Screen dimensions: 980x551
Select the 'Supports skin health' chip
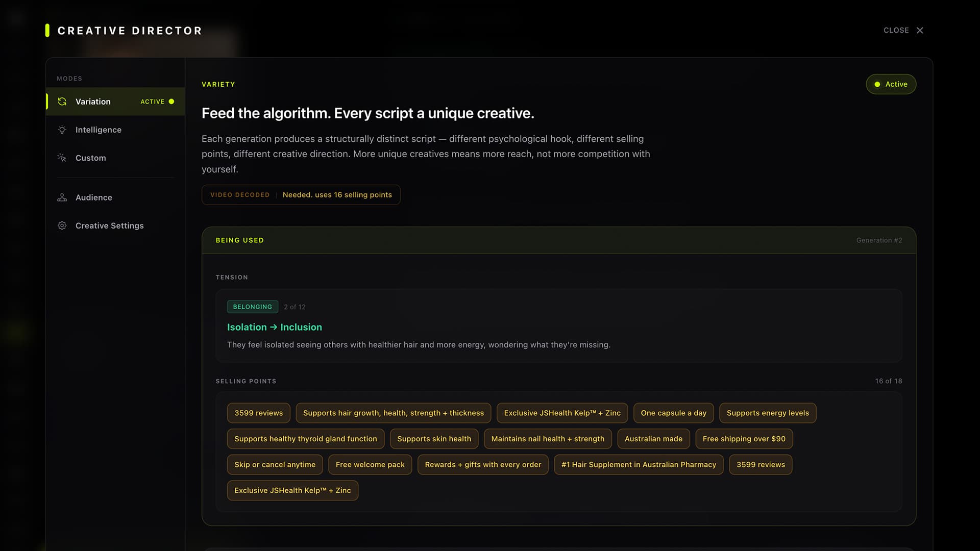tap(434, 439)
